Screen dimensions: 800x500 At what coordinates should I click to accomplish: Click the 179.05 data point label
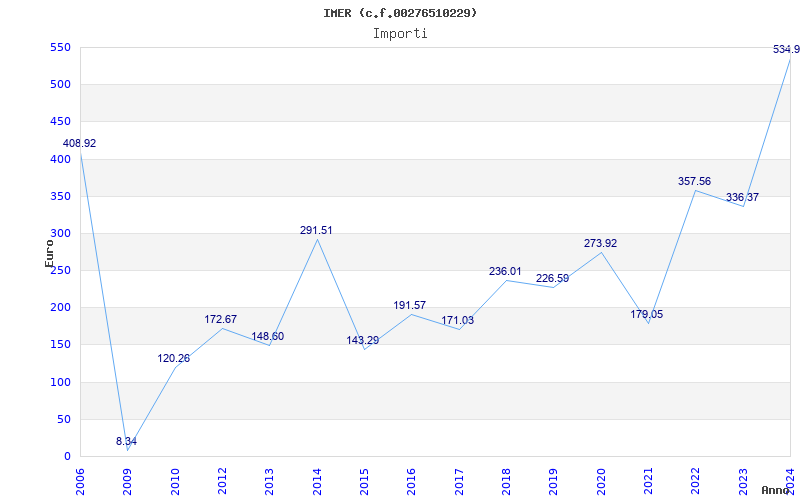pyautogui.click(x=646, y=315)
